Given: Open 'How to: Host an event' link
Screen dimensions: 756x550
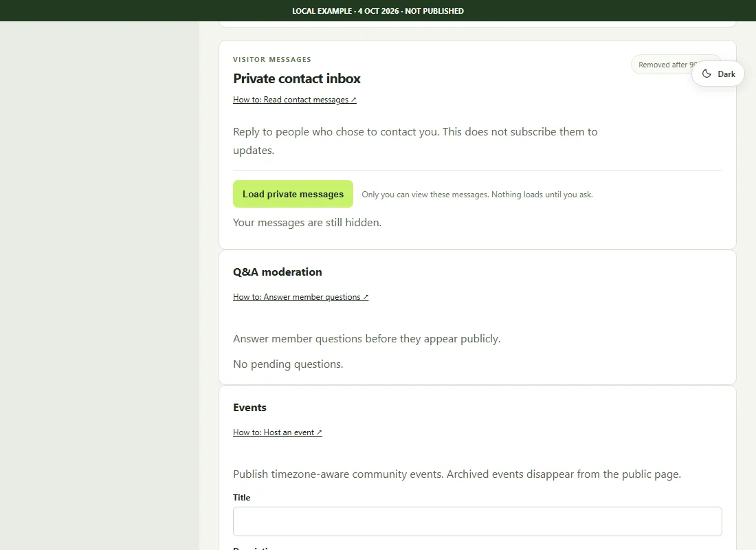Looking at the screenshot, I should pyautogui.click(x=277, y=432).
